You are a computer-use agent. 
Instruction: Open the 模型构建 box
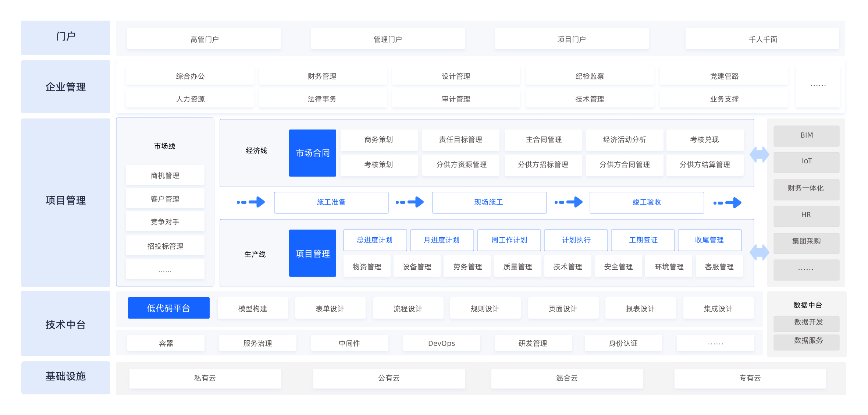pos(253,308)
